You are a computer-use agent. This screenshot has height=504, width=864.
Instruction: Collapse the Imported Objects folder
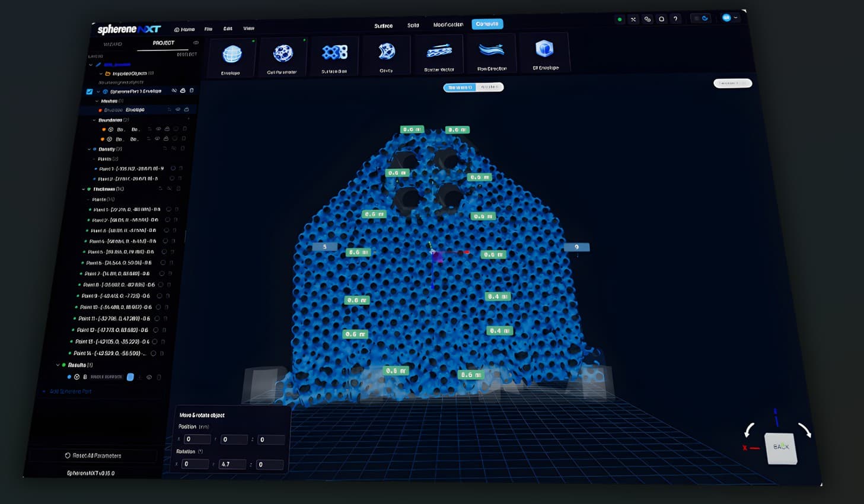pyautogui.click(x=101, y=74)
